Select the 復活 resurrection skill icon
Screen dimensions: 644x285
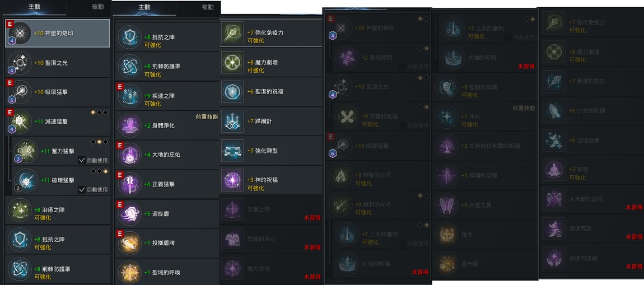447,235
